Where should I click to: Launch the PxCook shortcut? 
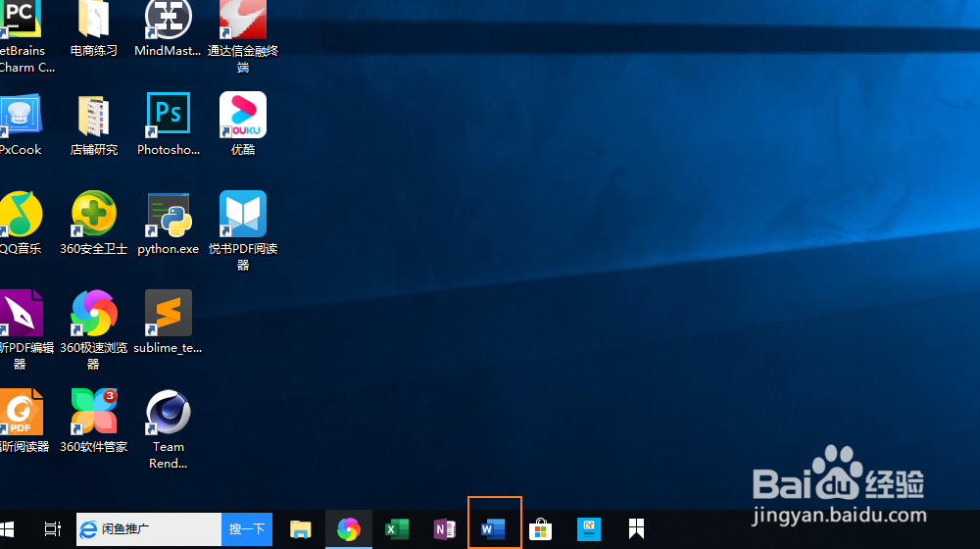21,115
